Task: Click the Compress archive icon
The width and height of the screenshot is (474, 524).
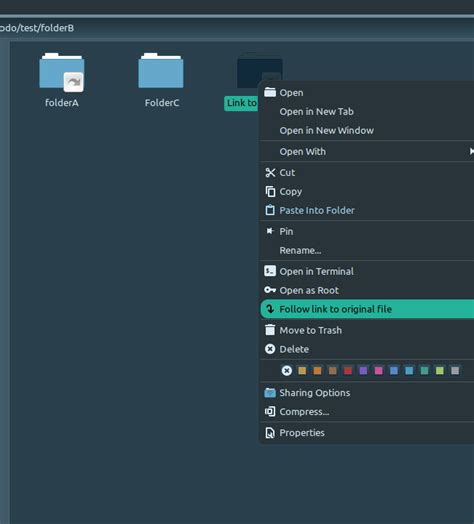Action: point(270,411)
